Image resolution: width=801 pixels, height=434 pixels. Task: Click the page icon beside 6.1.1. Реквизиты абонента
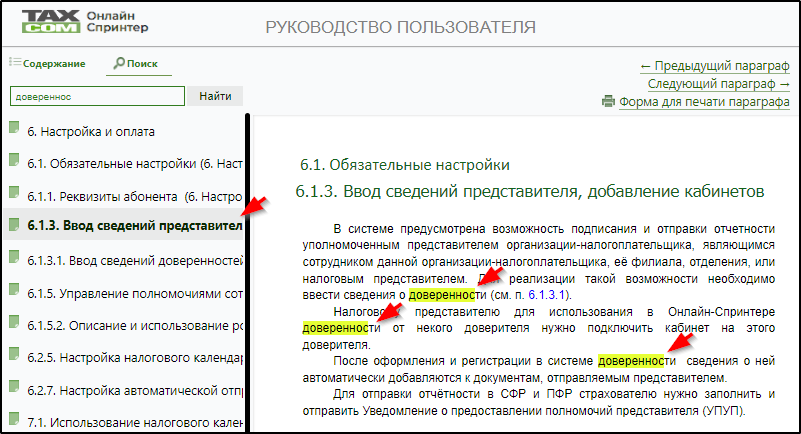click(x=14, y=194)
